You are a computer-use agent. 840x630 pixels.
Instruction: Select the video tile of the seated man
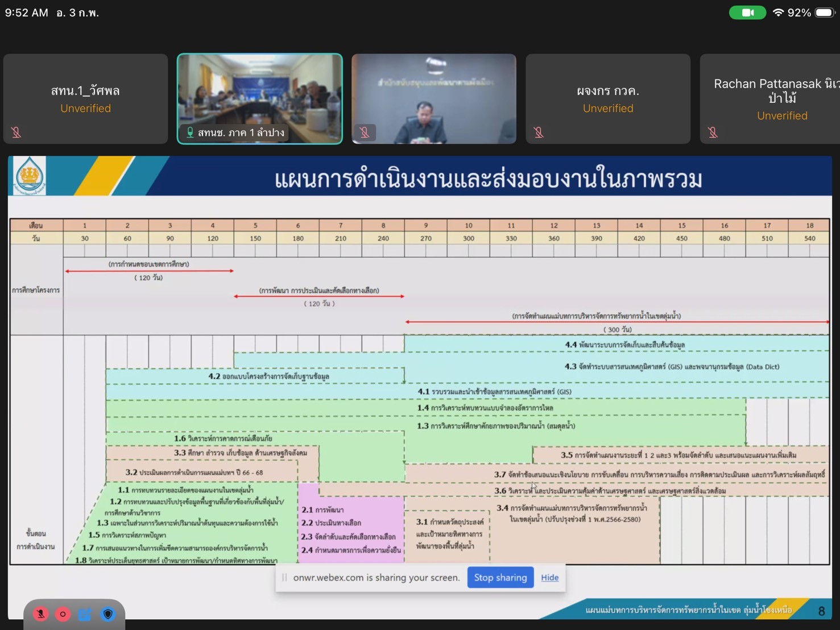[x=433, y=98]
